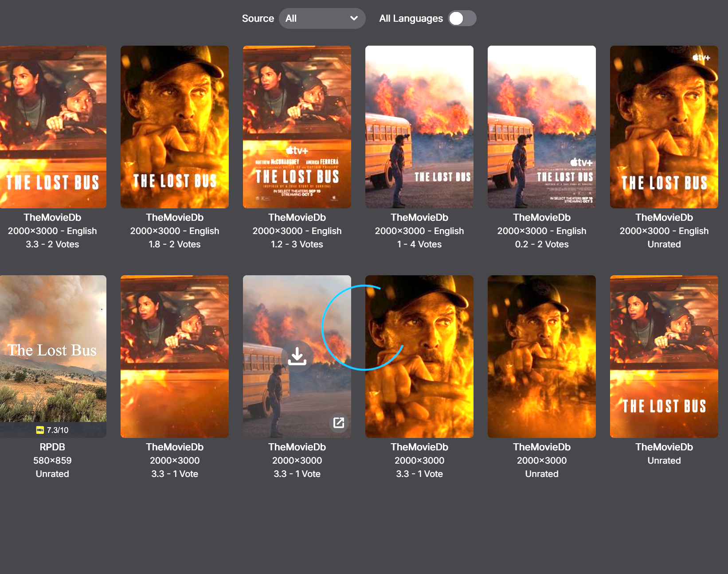Click the "Source" label text
This screenshot has width=728, height=574.
click(258, 19)
